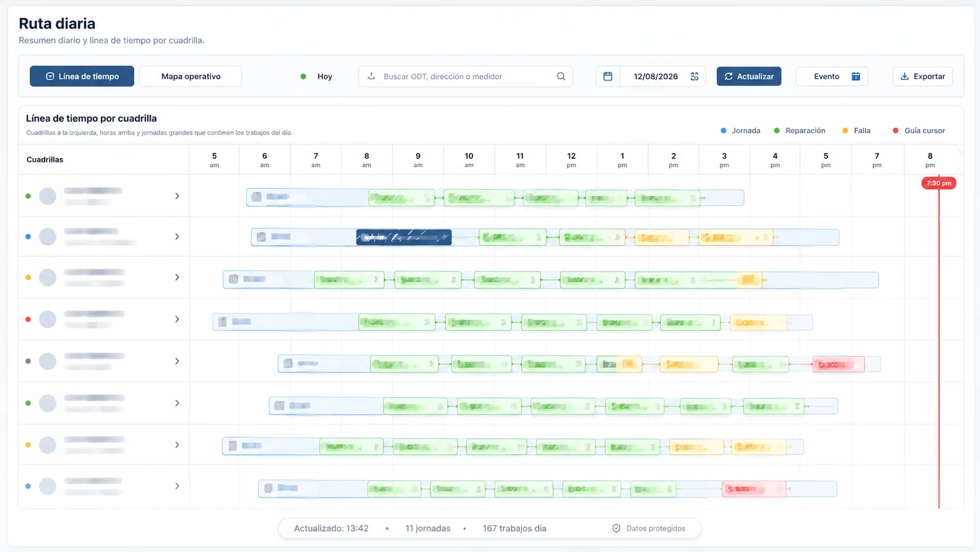Expand the first cuadrilla row chevron
The height and width of the screenshot is (552, 980).
point(177,196)
